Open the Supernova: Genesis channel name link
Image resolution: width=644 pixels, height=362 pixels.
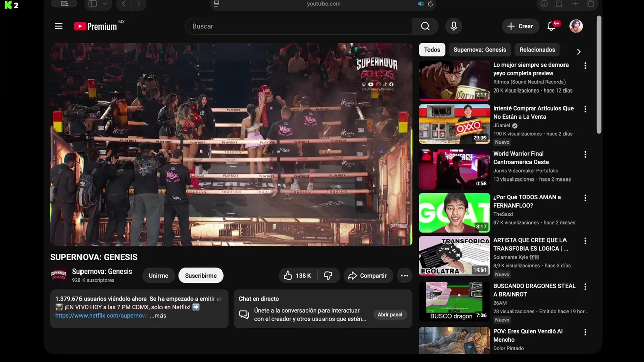[102, 271]
